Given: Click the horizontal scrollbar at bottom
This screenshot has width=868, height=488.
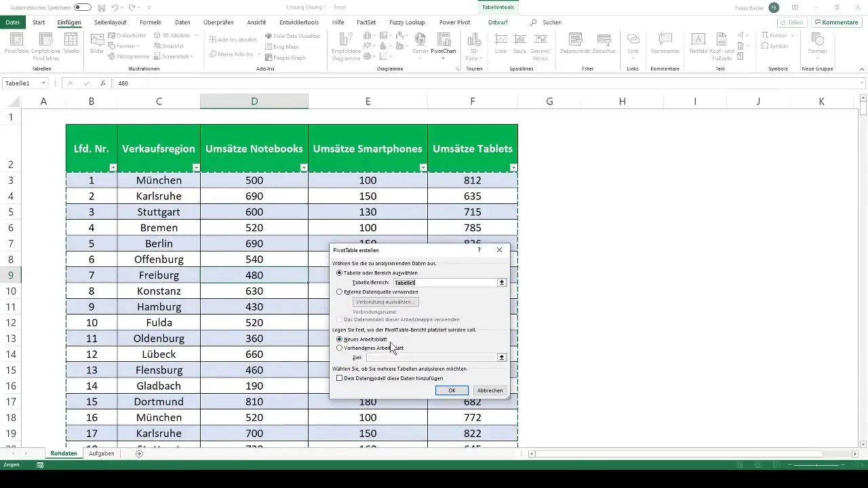Looking at the screenshot, I should tap(678, 453).
